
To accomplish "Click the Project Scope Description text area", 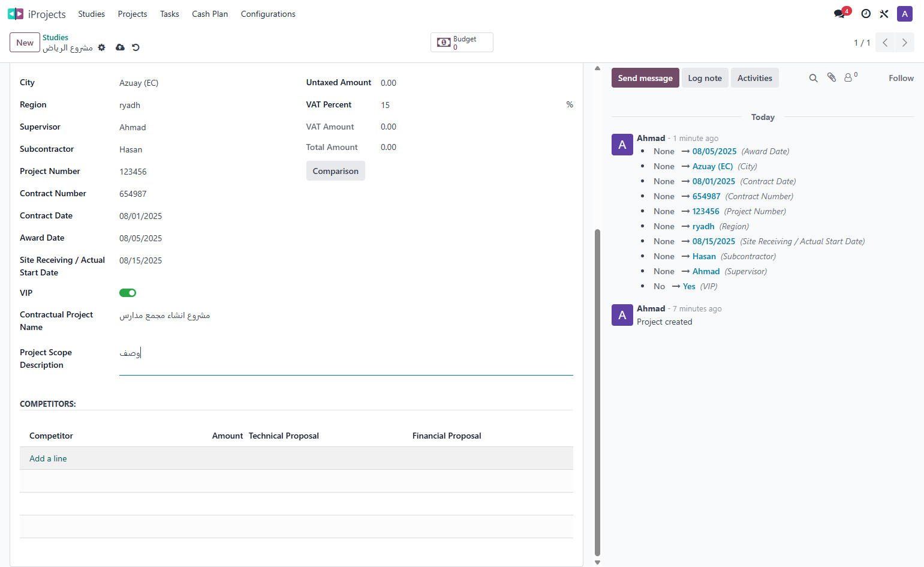I will [346, 360].
